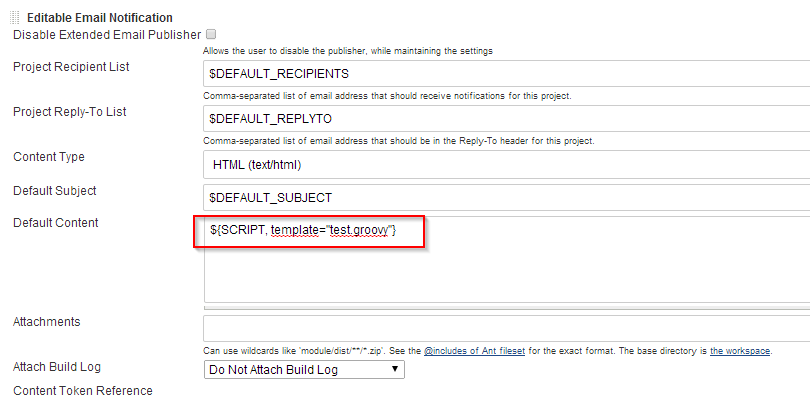Click the Default Subject label

pos(54,190)
